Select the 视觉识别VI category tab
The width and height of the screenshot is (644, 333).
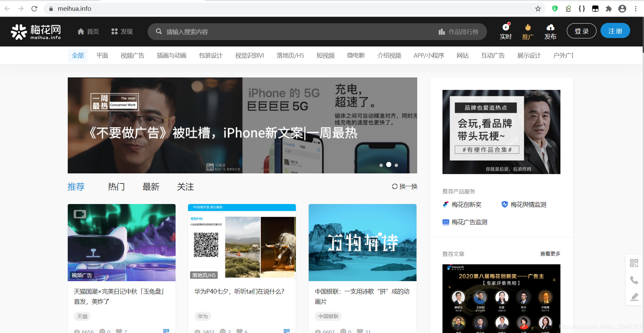pos(249,56)
